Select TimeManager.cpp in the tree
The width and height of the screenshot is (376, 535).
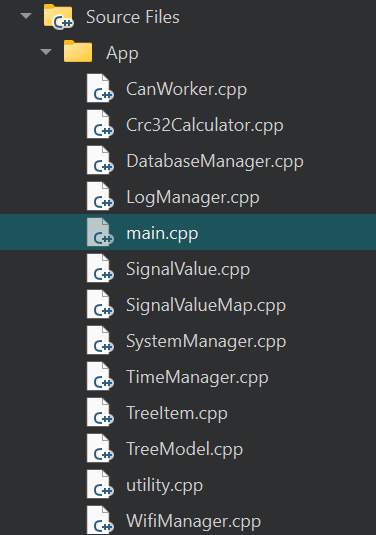tap(198, 378)
